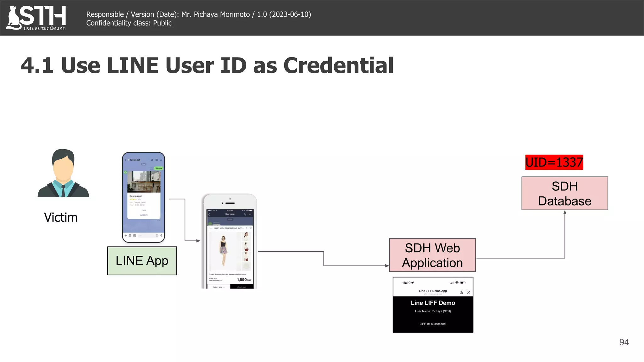Screen dimensions: 644x362
Task: Open Select size dropdown on shopping phone
Action: [219, 287]
